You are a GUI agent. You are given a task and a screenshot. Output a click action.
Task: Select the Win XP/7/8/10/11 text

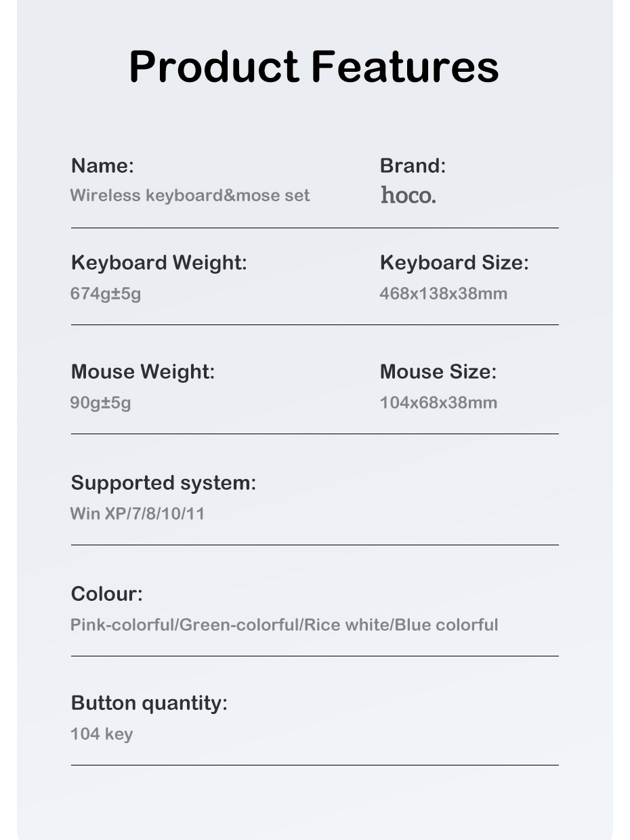tap(137, 513)
